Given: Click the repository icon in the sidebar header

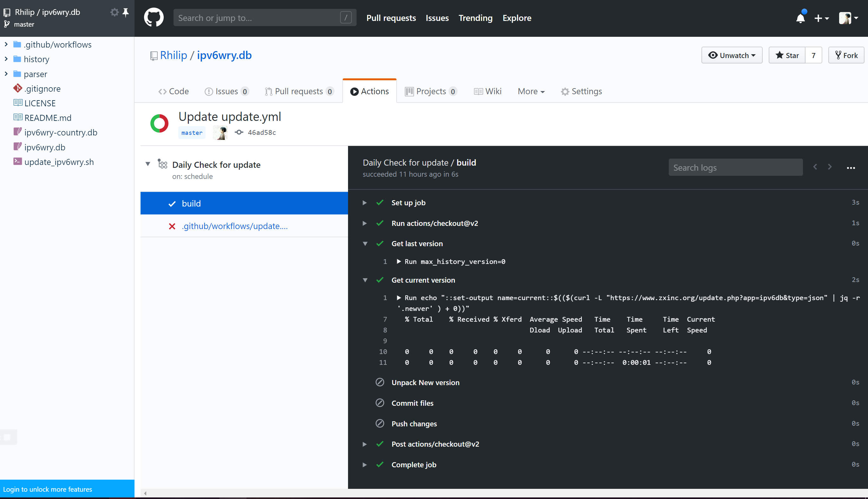Looking at the screenshot, I should pyautogui.click(x=7, y=13).
